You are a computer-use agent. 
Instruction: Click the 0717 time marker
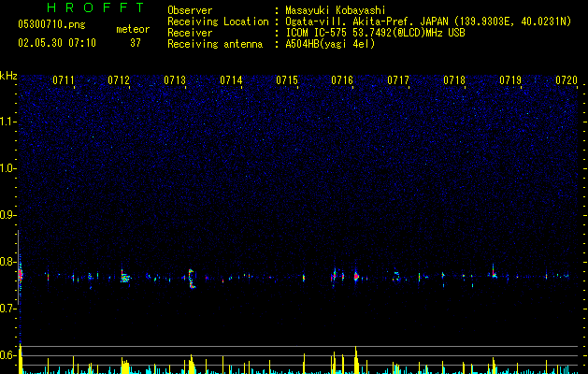pos(398,80)
